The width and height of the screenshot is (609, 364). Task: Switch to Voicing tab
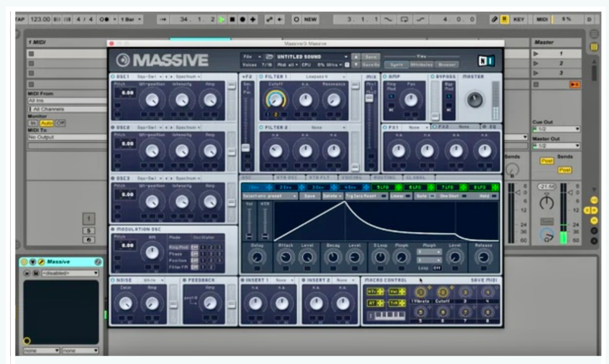point(354,177)
